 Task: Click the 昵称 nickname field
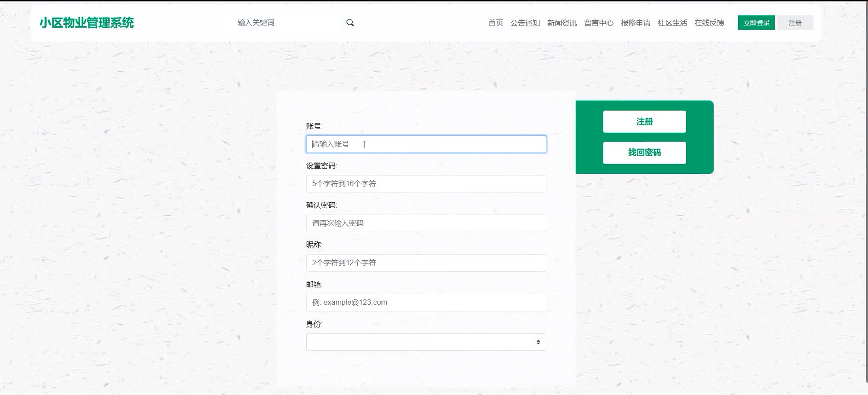click(426, 263)
